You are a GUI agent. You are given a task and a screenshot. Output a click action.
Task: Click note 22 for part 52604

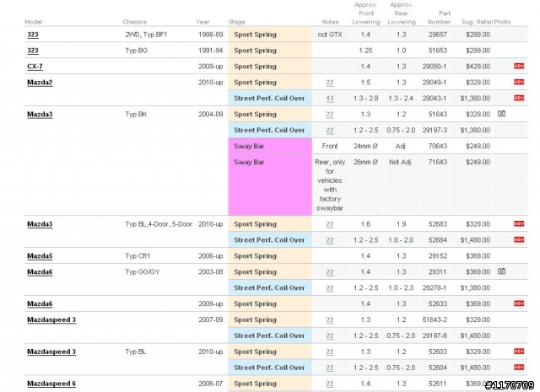tap(330, 368)
